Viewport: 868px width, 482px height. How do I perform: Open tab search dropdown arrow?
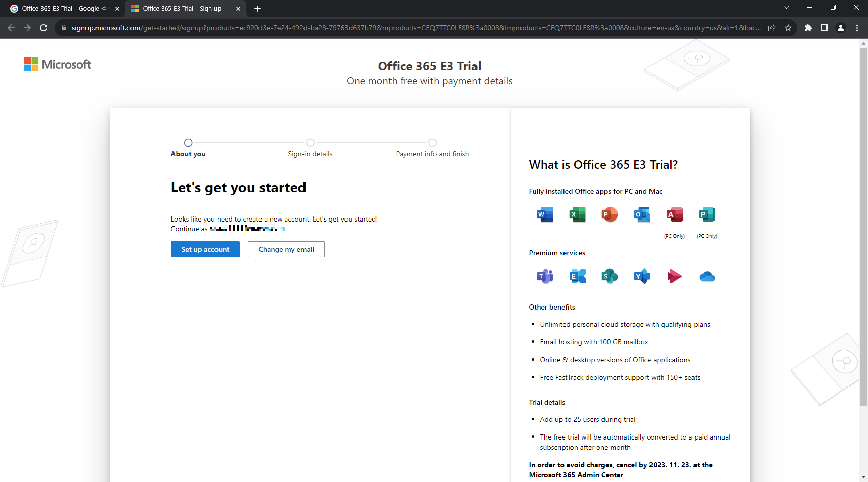tap(787, 8)
